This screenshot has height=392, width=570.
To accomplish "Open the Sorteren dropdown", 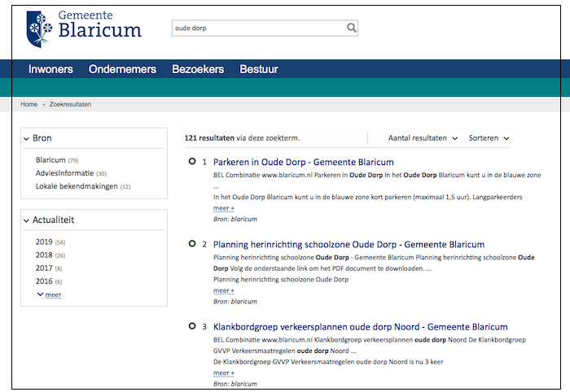I will (x=489, y=138).
